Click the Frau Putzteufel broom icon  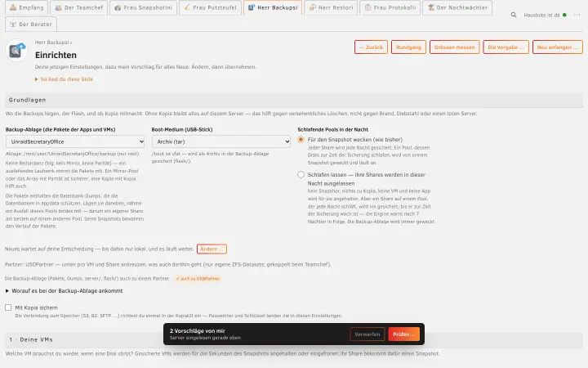pos(187,7)
